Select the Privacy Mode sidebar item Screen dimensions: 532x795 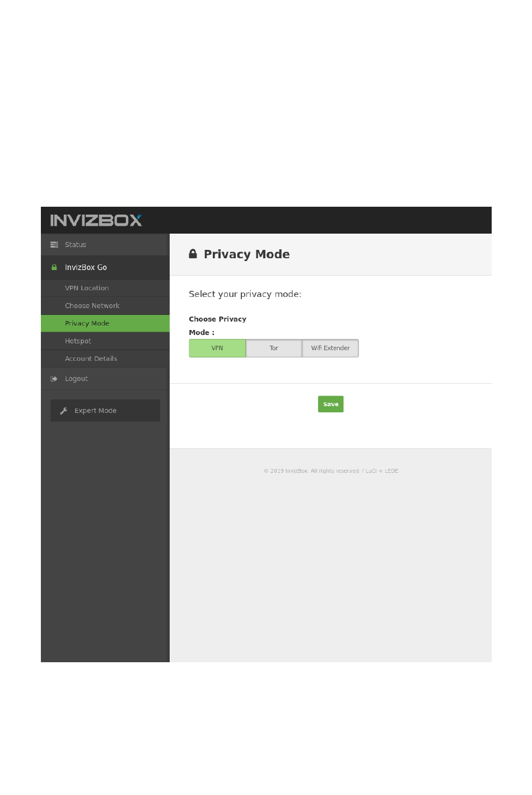(x=105, y=323)
